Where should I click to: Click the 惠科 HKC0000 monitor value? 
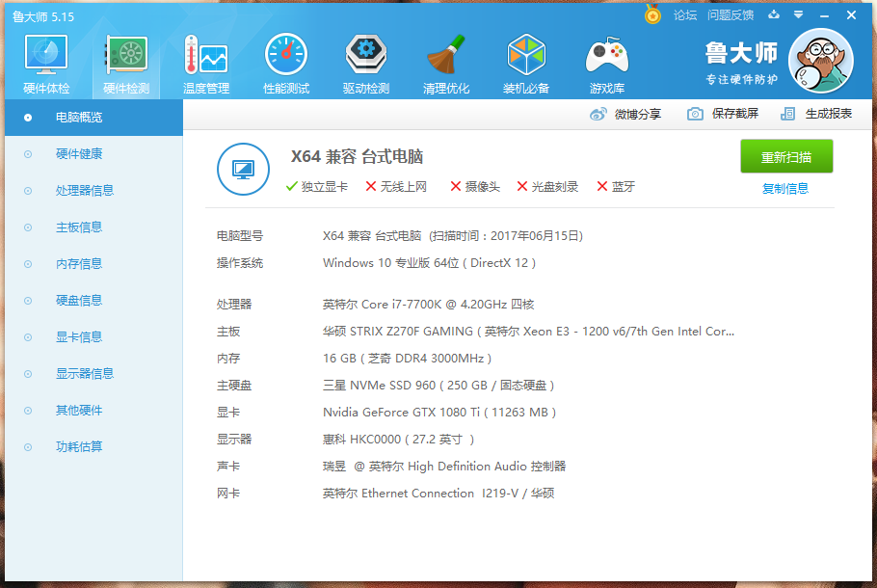tap(399, 440)
